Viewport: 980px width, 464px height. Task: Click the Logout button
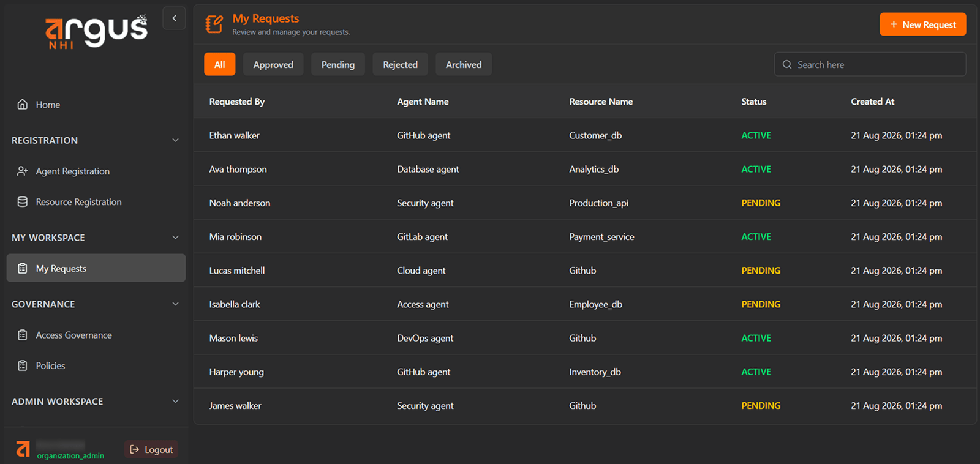pyautogui.click(x=151, y=449)
